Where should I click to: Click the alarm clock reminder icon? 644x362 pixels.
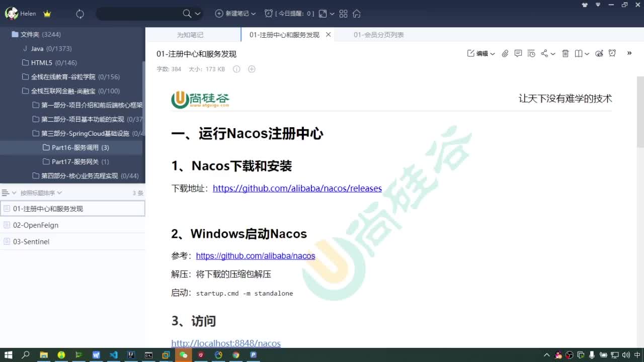click(x=612, y=53)
